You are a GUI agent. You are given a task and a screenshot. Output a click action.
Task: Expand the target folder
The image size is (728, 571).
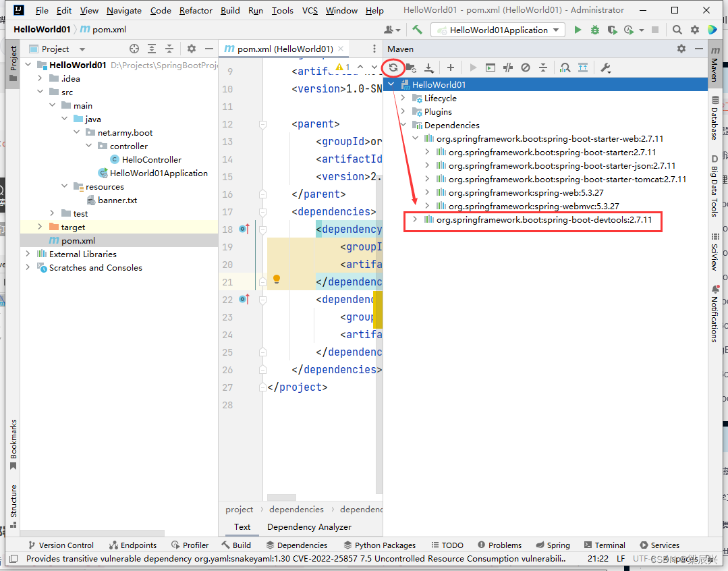(x=40, y=226)
